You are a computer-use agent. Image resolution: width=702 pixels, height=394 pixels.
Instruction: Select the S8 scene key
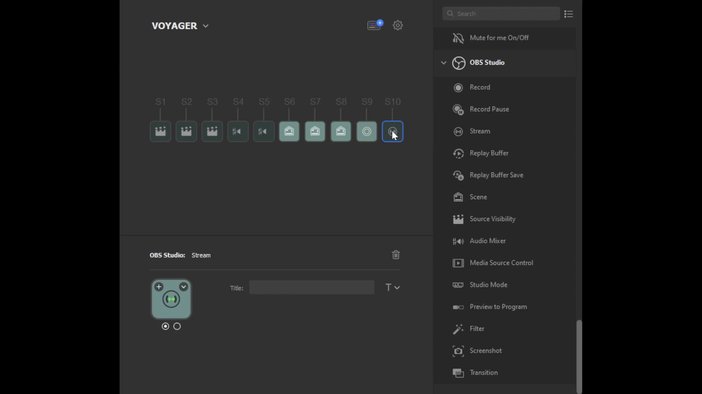(341, 132)
